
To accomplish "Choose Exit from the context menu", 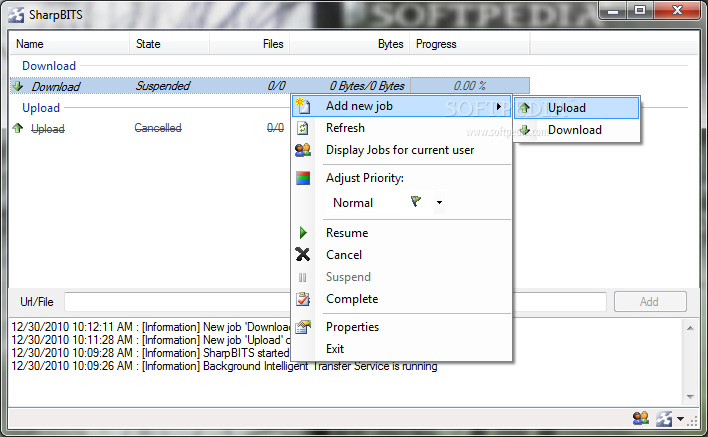I will click(x=401, y=349).
